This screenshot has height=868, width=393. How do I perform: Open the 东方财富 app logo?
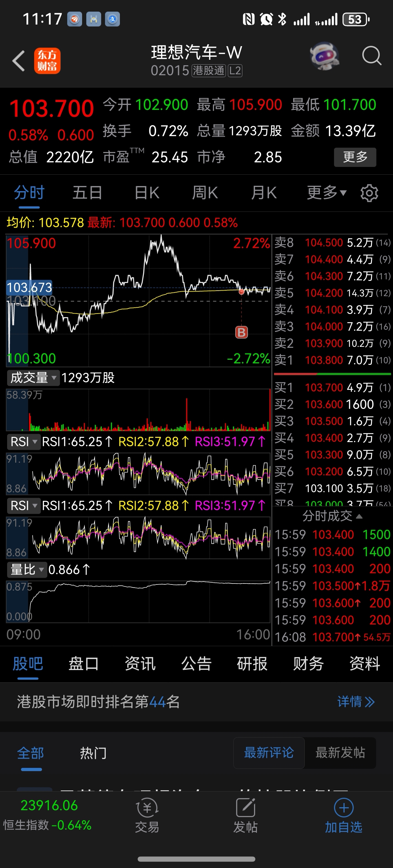point(47,61)
